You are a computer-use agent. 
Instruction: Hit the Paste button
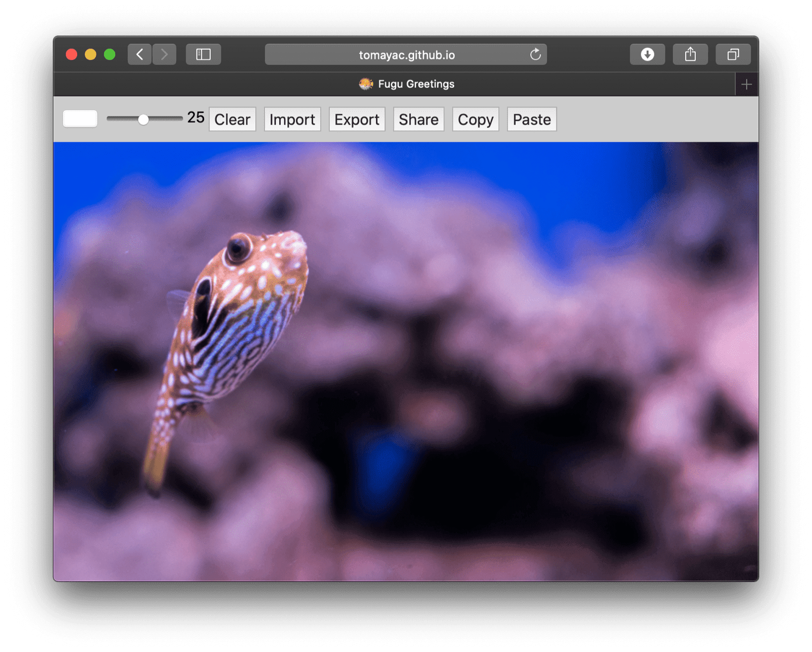coord(531,119)
